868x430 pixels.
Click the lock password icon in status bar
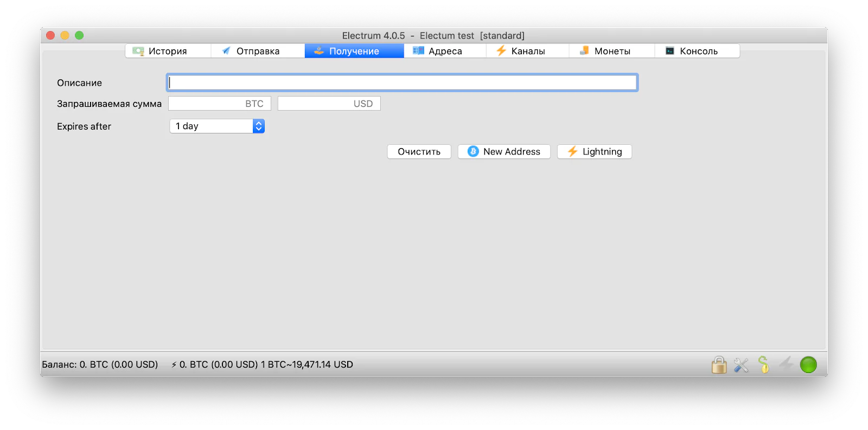[x=719, y=365]
